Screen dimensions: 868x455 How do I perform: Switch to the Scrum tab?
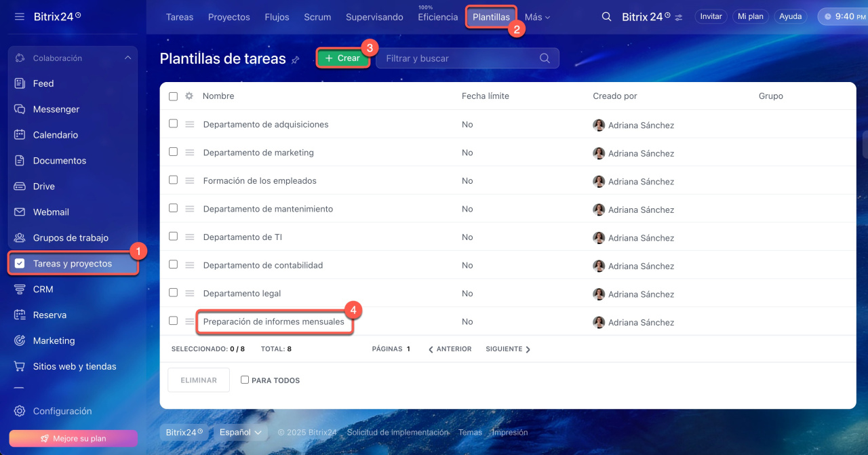coord(317,17)
